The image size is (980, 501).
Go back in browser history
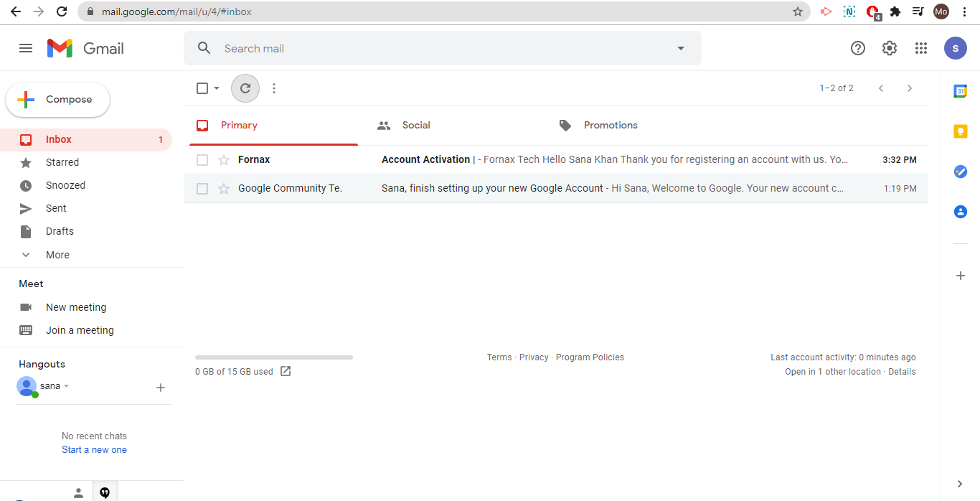[16, 11]
